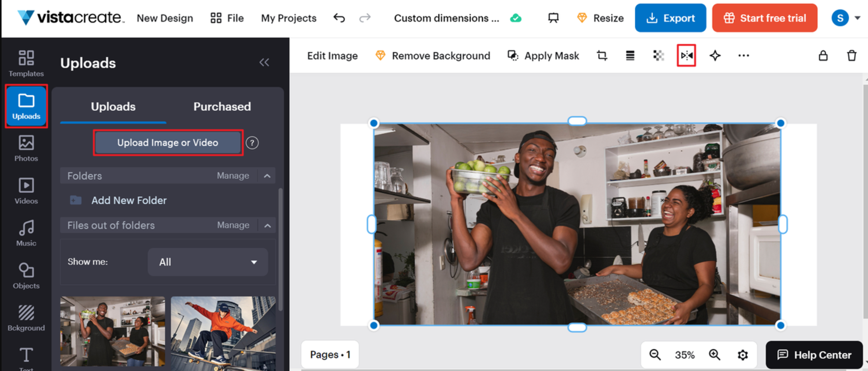Viewport: 868px width, 371px height.
Task: Manage Files out of folders
Action: pyautogui.click(x=233, y=225)
